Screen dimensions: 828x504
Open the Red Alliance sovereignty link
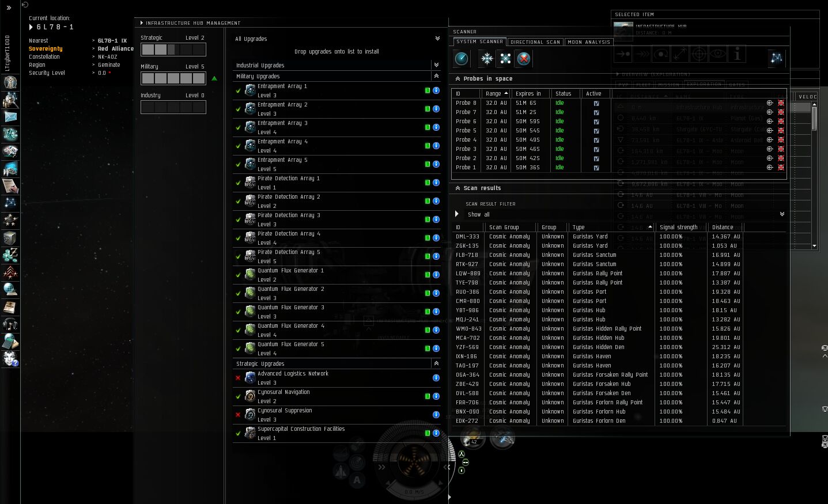pyautogui.click(x=116, y=49)
